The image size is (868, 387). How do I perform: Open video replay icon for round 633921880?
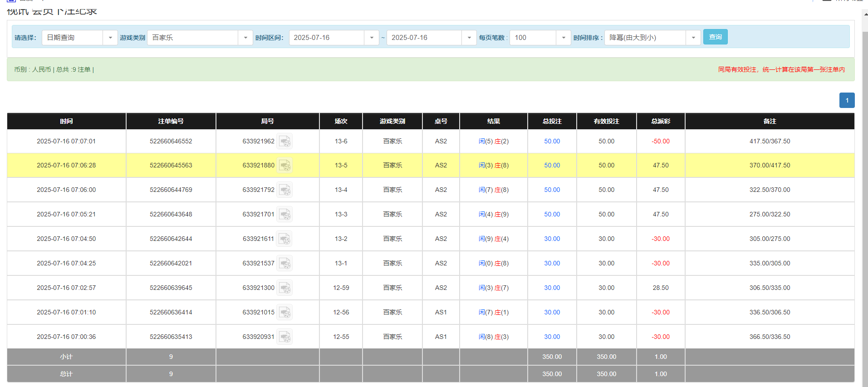pyautogui.click(x=284, y=166)
